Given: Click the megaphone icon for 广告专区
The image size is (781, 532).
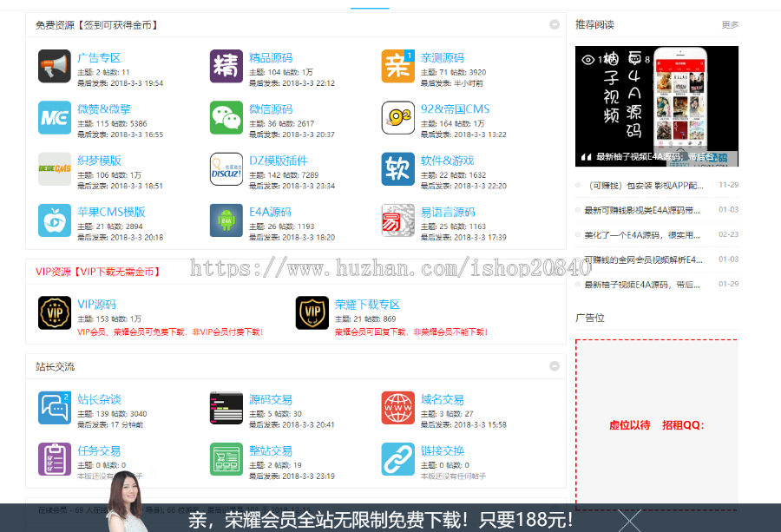Looking at the screenshot, I should (x=54, y=66).
